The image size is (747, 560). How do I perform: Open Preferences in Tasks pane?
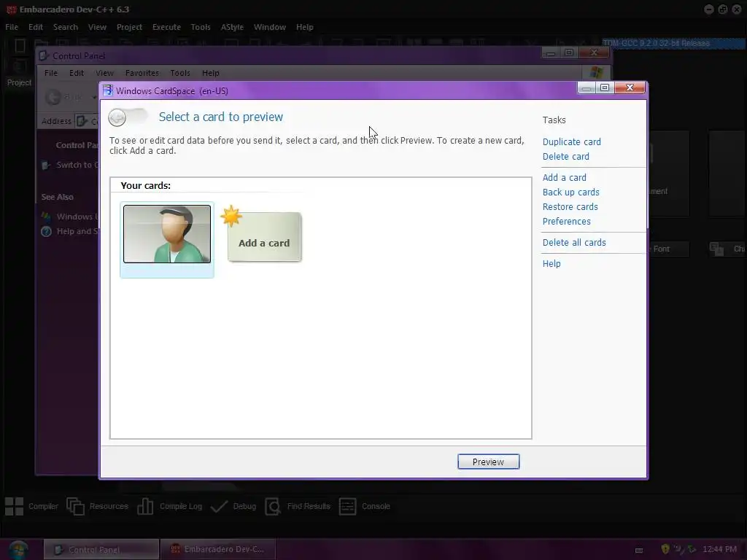[x=566, y=222]
